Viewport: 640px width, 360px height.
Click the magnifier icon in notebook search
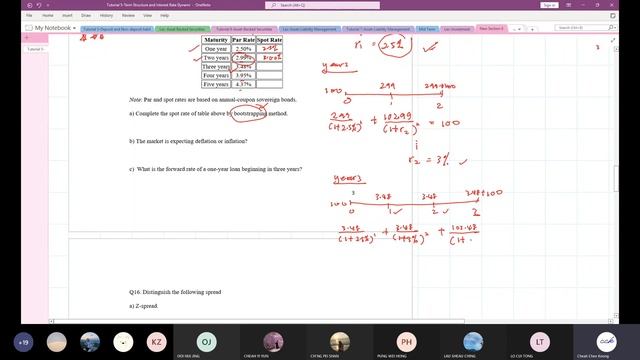tap(611, 27)
